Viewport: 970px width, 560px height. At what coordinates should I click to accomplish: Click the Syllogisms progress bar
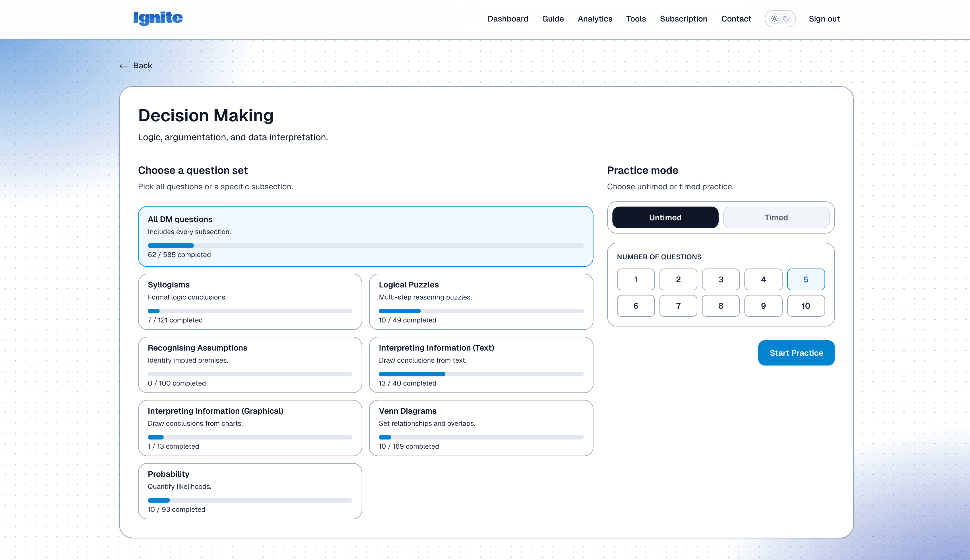point(250,311)
